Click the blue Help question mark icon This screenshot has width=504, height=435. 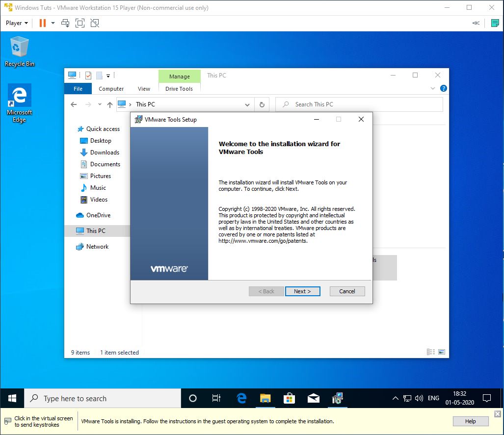point(444,88)
